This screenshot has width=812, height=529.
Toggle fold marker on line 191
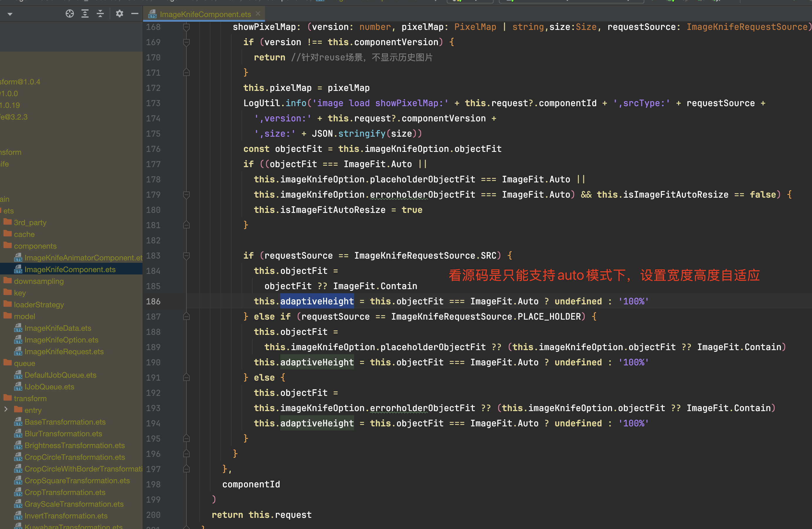click(x=186, y=377)
